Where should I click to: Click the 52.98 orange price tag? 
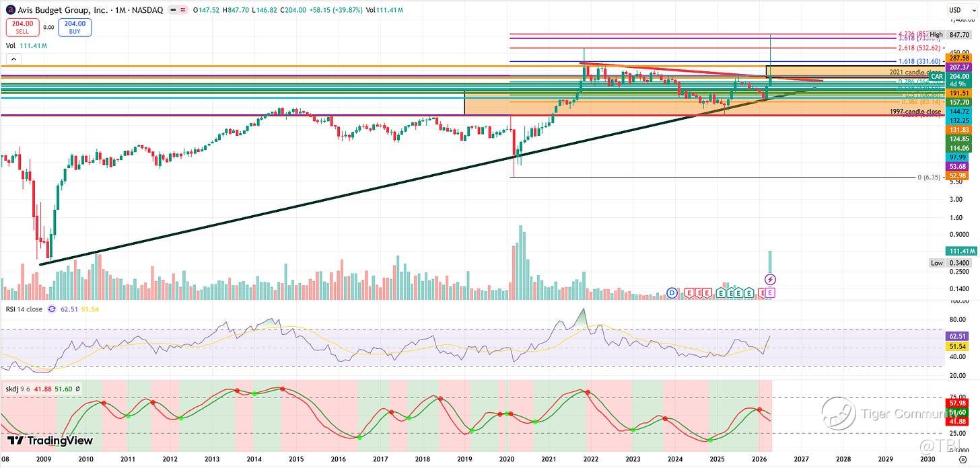pyautogui.click(x=956, y=175)
